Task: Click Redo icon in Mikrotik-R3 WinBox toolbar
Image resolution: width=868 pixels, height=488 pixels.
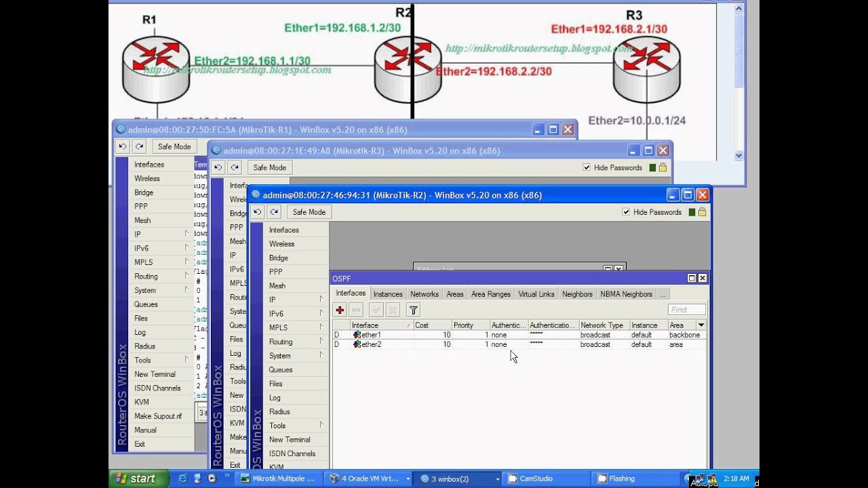Action: 235,167
